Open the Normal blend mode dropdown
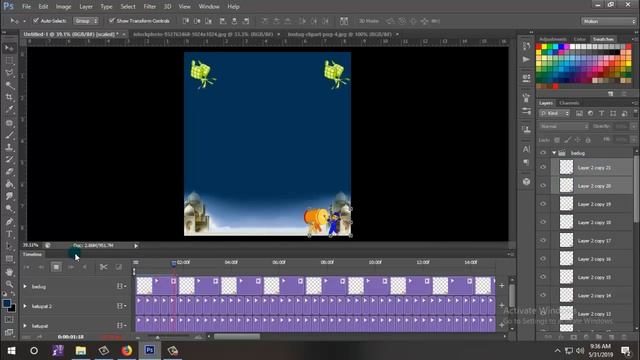Image resolution: width=640 pixels, height=360 pixels. tap(564, 127)
